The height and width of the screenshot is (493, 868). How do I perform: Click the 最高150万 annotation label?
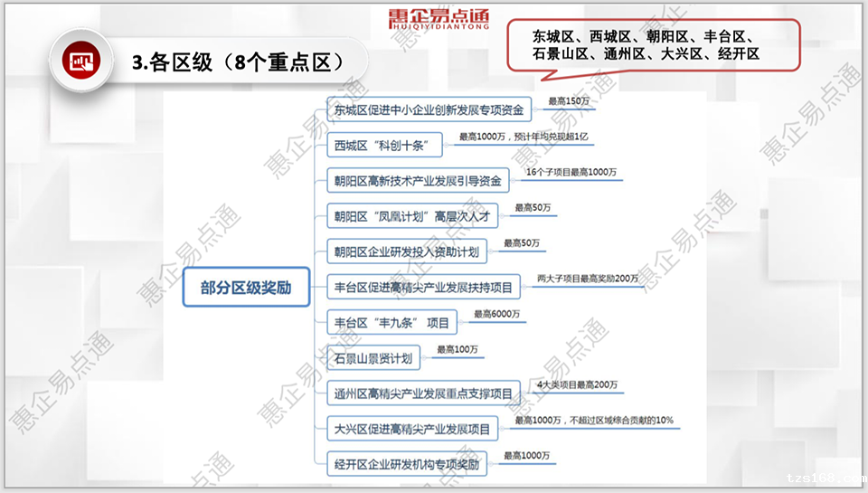click(x=570, y=101)
